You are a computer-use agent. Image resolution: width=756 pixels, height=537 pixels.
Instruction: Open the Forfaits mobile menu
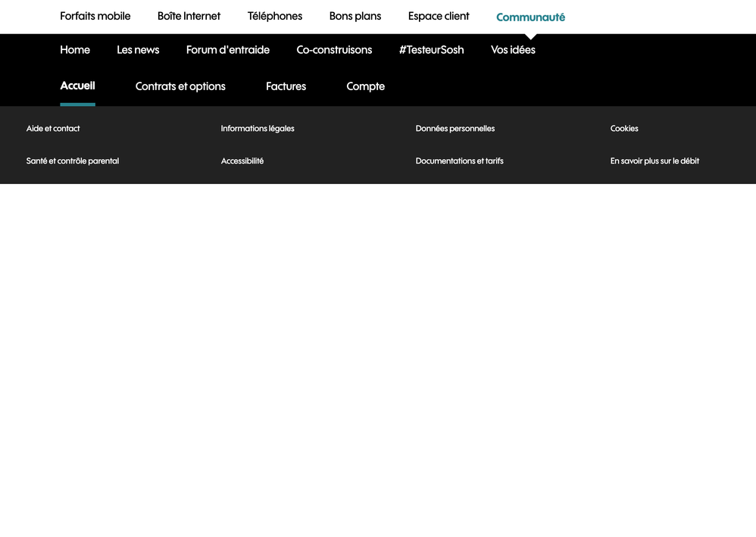coord(95,16)
